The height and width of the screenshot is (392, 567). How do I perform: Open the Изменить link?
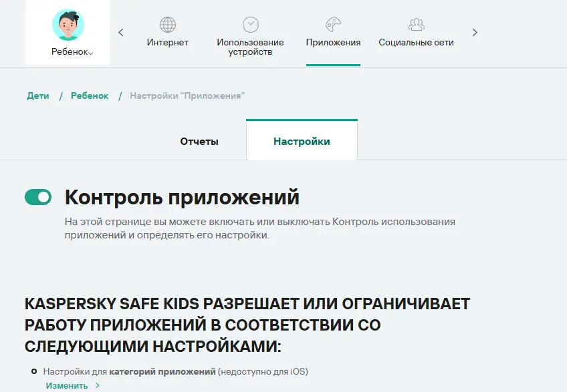tap(67, 385)
